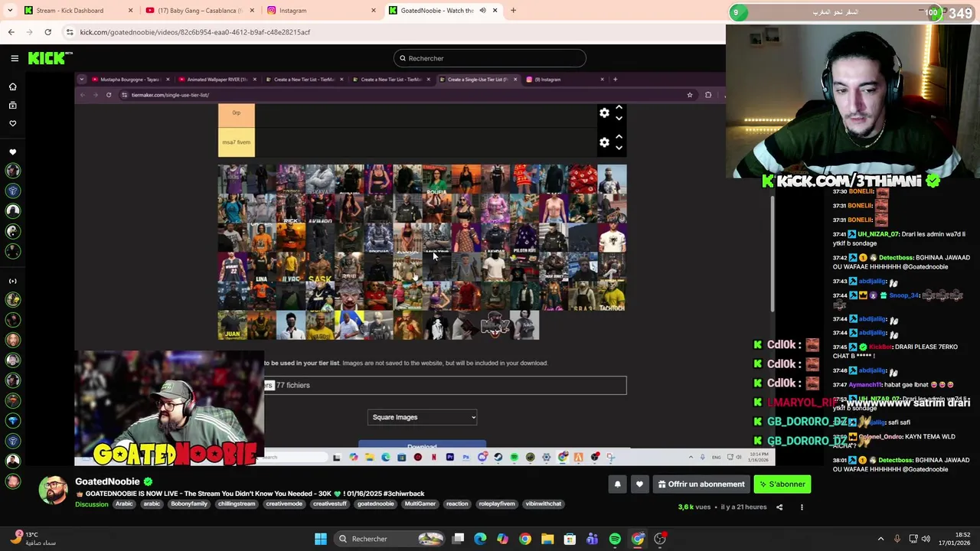Follow the channel with the heart button

click(639, 484)
